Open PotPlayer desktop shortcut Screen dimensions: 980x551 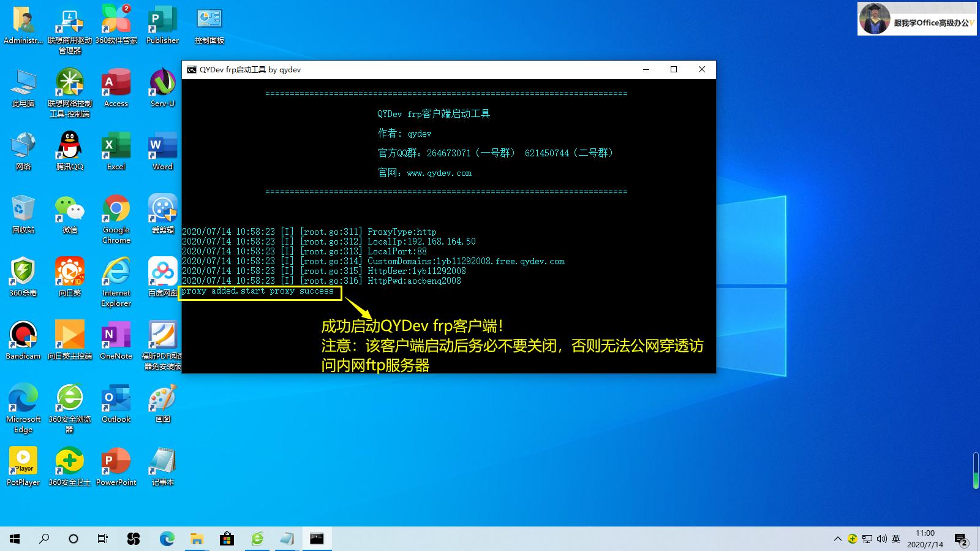click(x=23, y=467)
